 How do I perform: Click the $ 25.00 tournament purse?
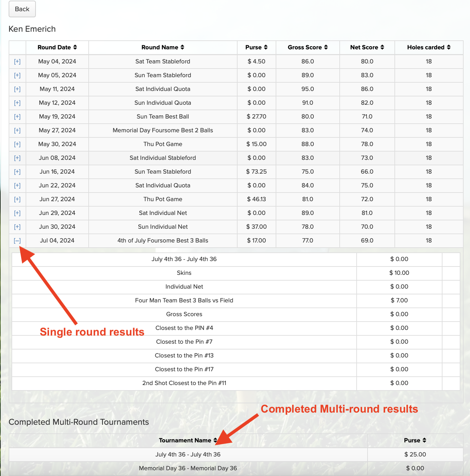[415, 455]
